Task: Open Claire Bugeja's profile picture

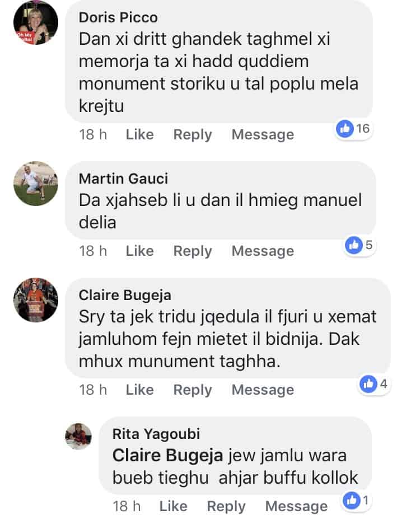Action: click(x=36, y=300)
